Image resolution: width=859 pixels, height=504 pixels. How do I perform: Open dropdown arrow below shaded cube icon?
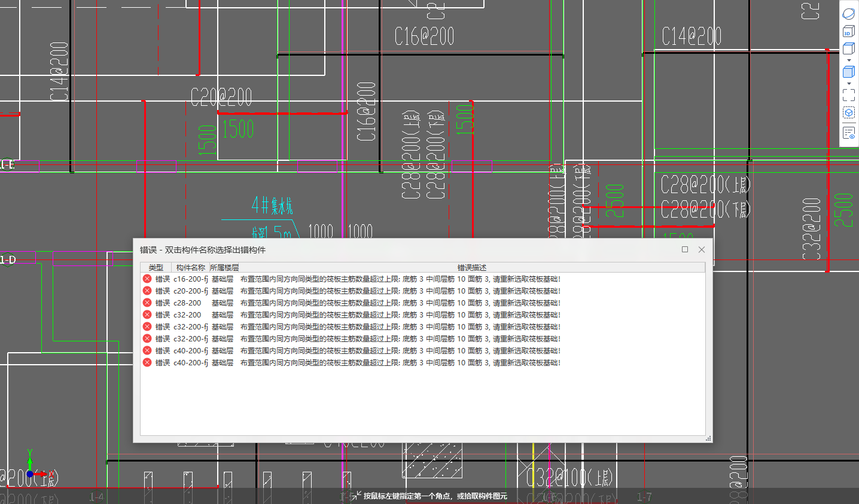[848, 83]
